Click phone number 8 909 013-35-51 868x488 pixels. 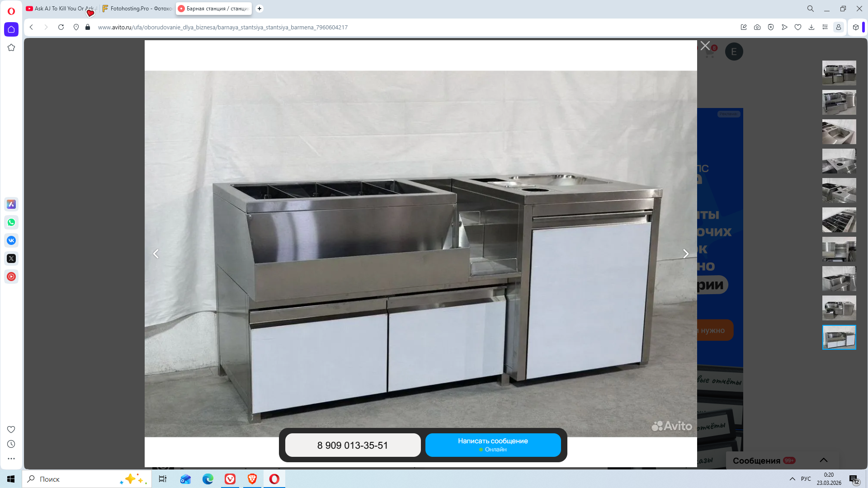click(353, 445)
